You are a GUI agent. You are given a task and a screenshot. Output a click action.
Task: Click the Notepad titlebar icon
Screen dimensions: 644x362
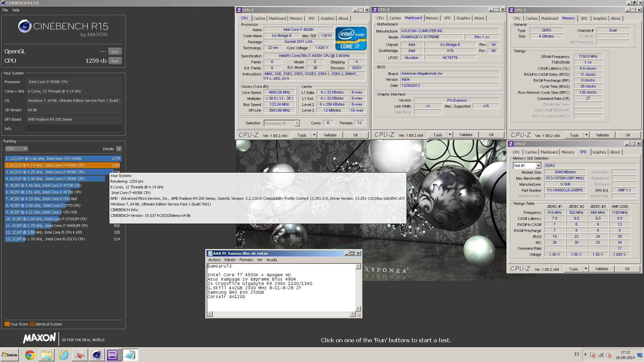(210, 253)
